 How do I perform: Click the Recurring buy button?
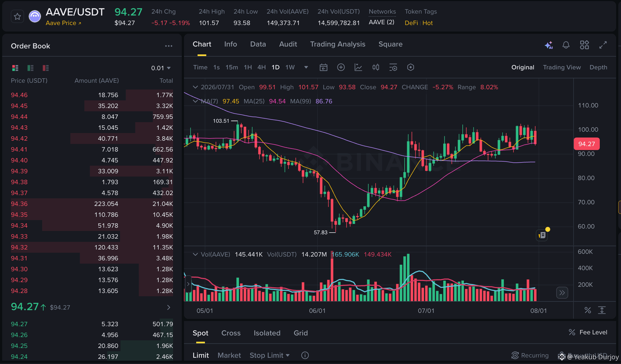(x=530, y=355)
